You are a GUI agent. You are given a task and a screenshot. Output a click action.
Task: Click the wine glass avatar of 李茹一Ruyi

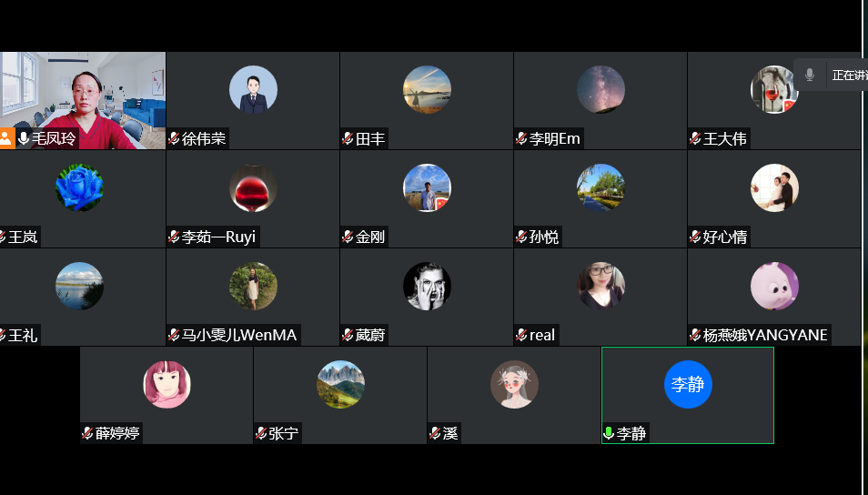253,187
